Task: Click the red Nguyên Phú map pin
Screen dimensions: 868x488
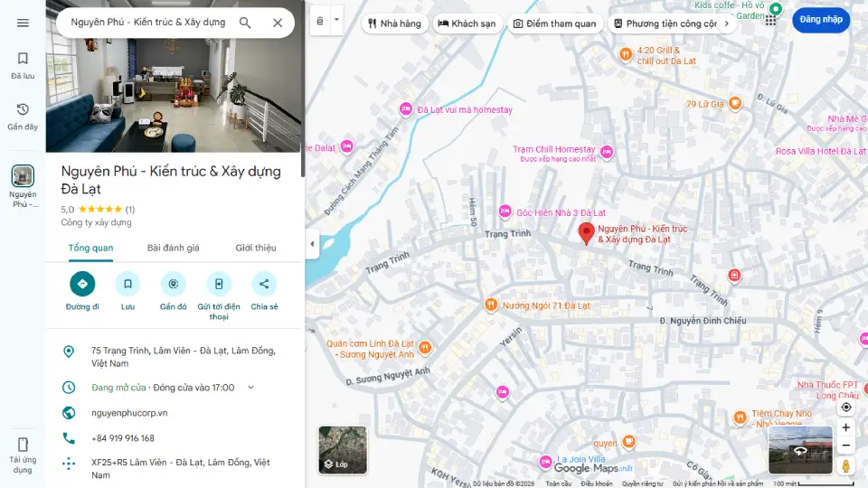Action: 586,233
